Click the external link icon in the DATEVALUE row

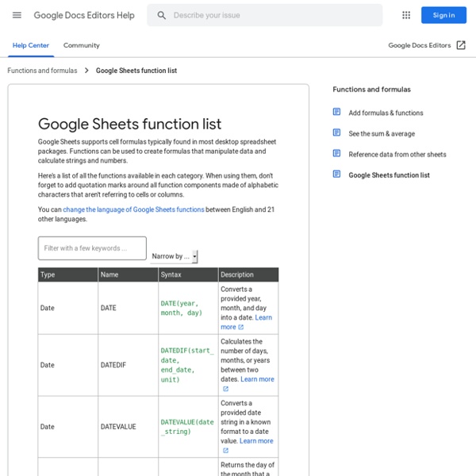click(x=225, y=451)
